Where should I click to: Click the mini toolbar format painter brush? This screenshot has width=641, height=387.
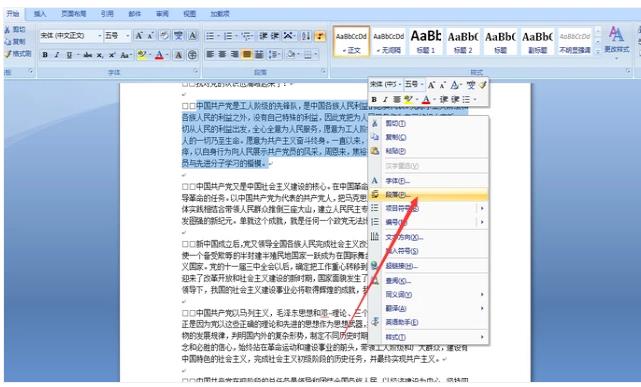tap(482, 85)
